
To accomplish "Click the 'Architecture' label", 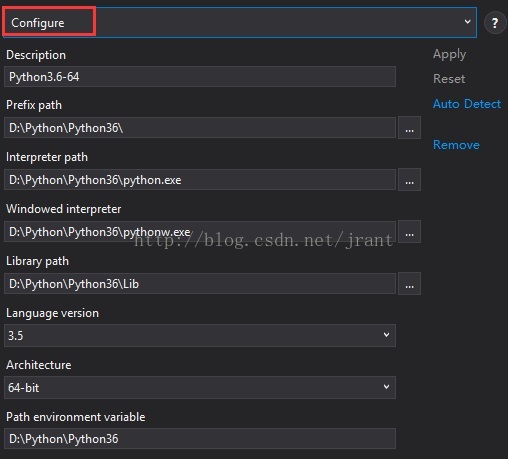I will pyautogui.click(x=39, y=365).
